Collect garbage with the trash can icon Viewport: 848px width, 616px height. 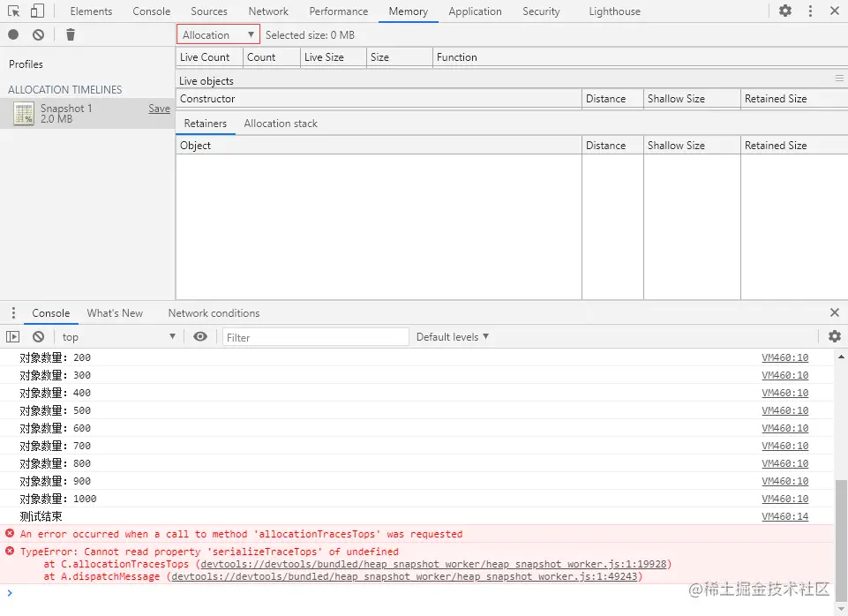(x=71, y=34)
